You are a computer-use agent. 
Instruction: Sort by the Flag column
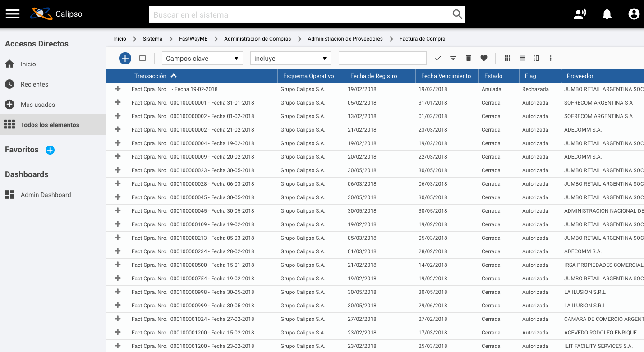click(540, 76)
